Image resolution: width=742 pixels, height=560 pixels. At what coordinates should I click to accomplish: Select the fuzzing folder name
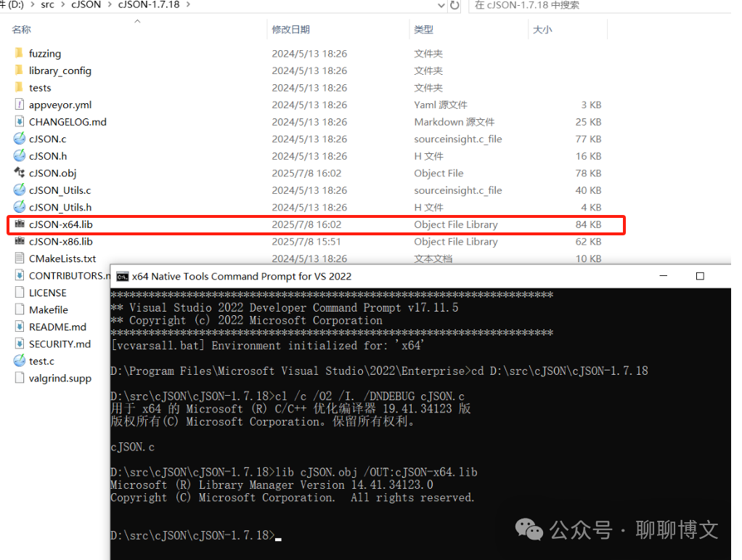tap(45, 53)
